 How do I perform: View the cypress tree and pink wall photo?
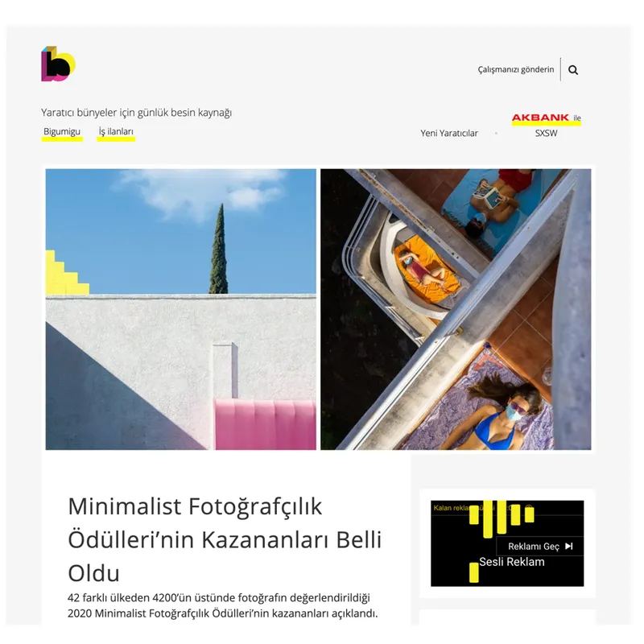(x=180, y=309)
